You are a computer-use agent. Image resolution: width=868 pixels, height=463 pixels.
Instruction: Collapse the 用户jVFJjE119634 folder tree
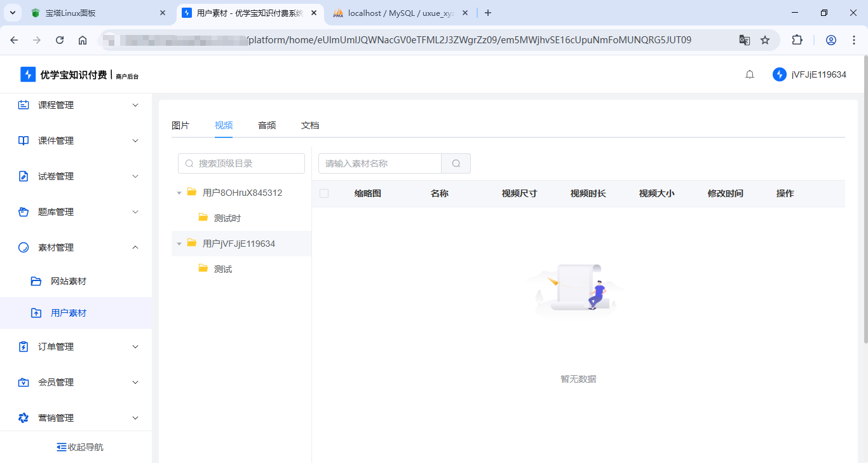pos(179,244)
